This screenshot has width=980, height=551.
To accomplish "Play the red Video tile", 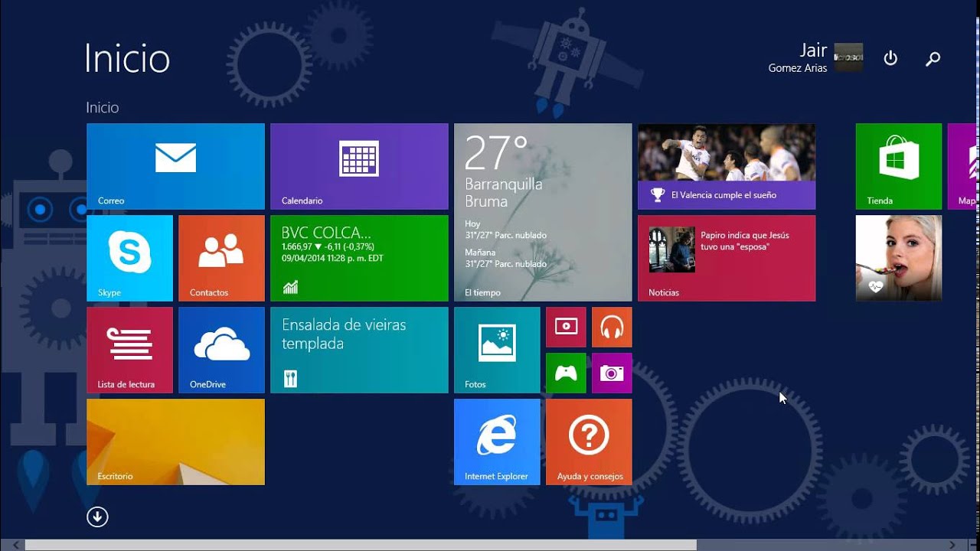I will click(x=566, y=327).
